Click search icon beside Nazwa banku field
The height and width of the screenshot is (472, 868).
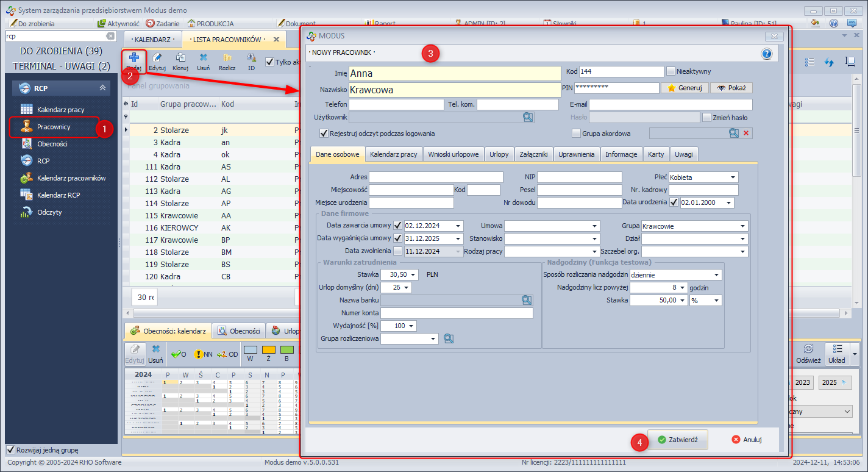[527, 300]
